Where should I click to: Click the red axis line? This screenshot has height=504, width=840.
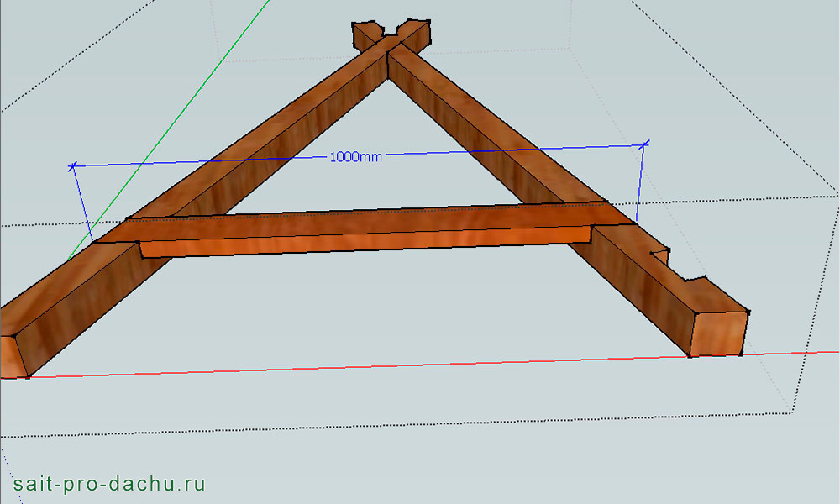[x=420, y=366]
